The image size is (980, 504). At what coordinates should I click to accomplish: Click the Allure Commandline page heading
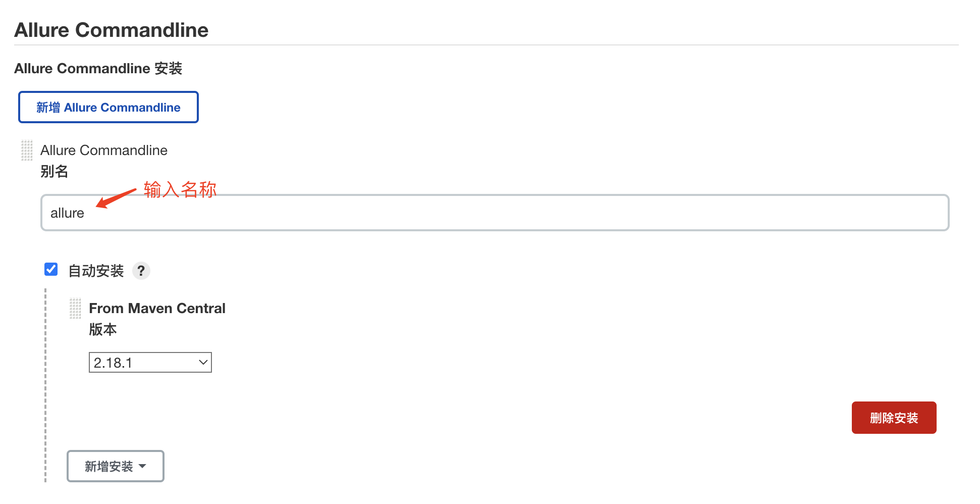[x=111, y=30]
